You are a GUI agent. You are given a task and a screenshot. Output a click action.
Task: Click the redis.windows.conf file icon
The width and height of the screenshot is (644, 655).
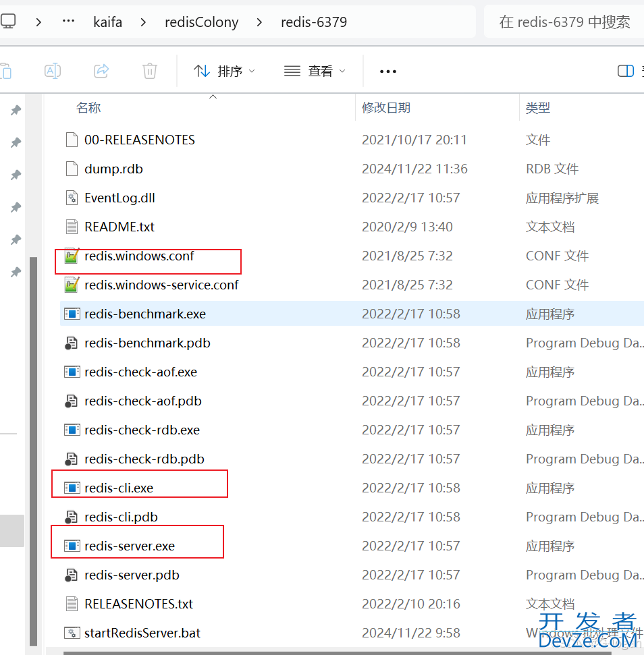pyautogui.click(x=72, y=256)
